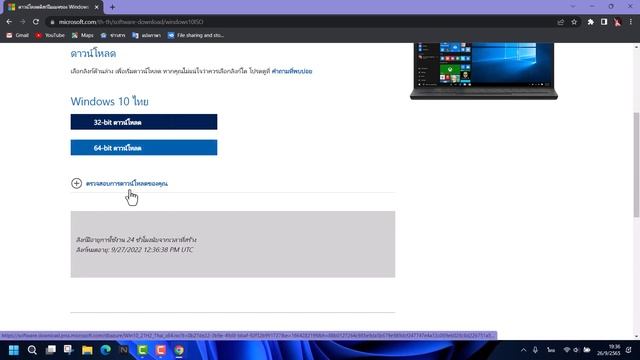Viewport: 640px width, 360px height.
Task: Open the Extensions puzzle icon
Action: point(590,22)
